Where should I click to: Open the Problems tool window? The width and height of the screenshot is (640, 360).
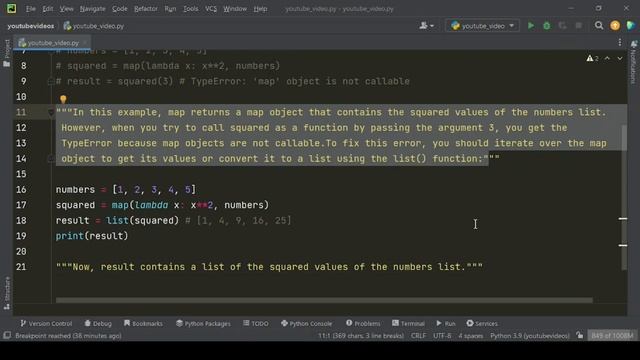coord(363,323)
